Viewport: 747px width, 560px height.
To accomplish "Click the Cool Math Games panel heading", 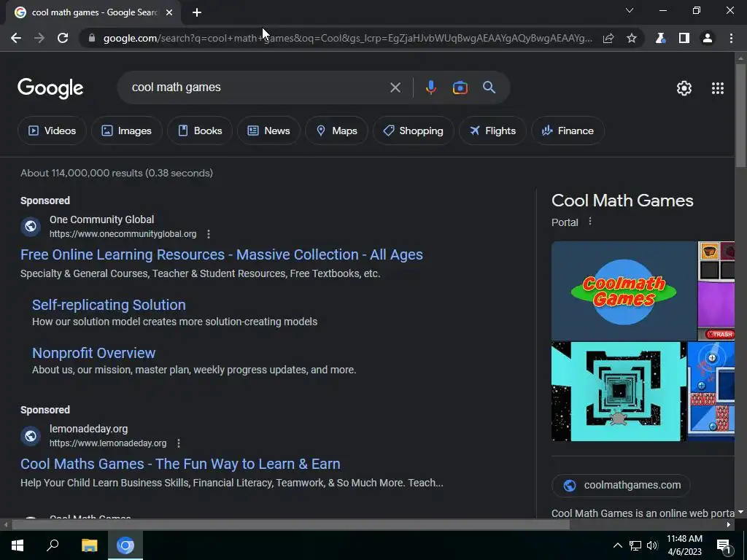I will click(622, 201).
